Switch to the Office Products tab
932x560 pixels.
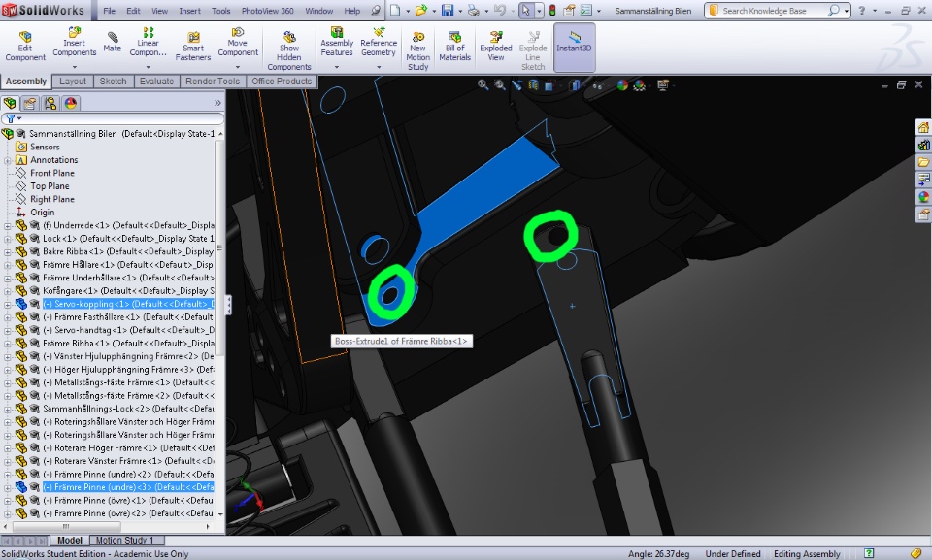(282, 82)
